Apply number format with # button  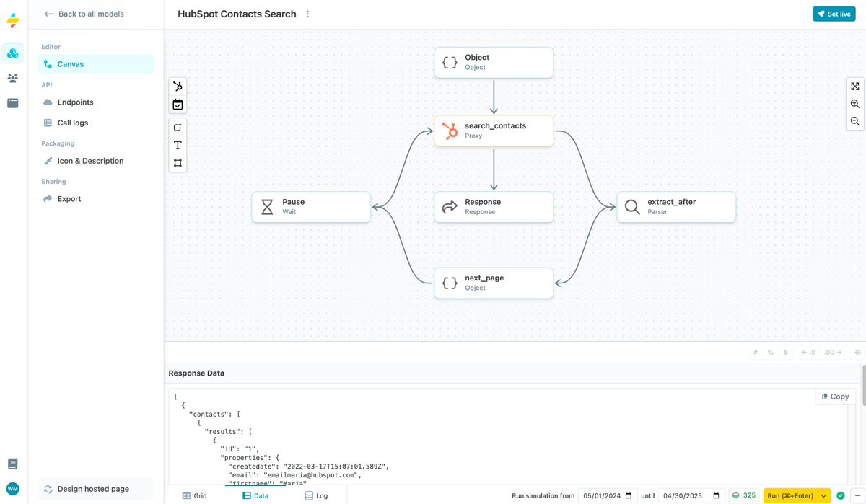click(756, 353)
